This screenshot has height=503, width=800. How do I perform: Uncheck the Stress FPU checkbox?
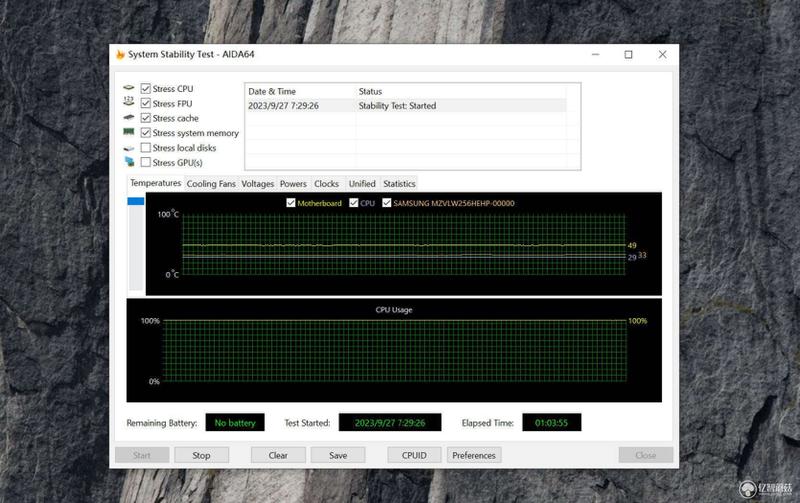click(x=145, y=104)
